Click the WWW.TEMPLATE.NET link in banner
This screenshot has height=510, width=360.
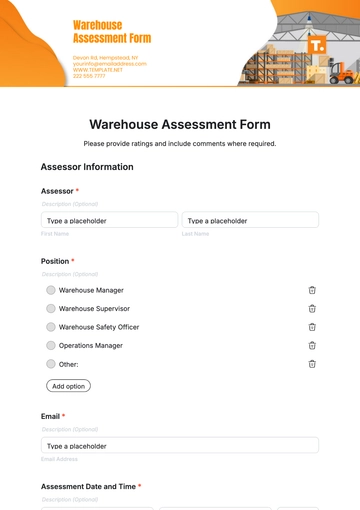point(98,70)
